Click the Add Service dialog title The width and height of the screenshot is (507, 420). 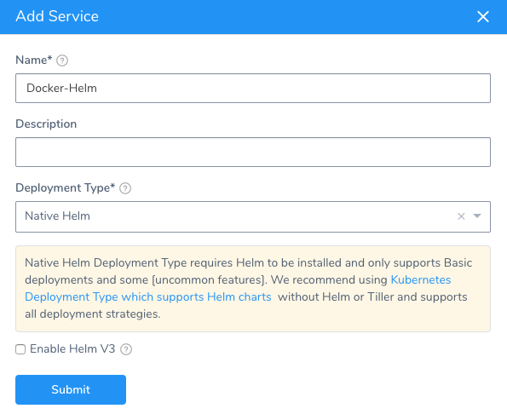tap(57, 16)
